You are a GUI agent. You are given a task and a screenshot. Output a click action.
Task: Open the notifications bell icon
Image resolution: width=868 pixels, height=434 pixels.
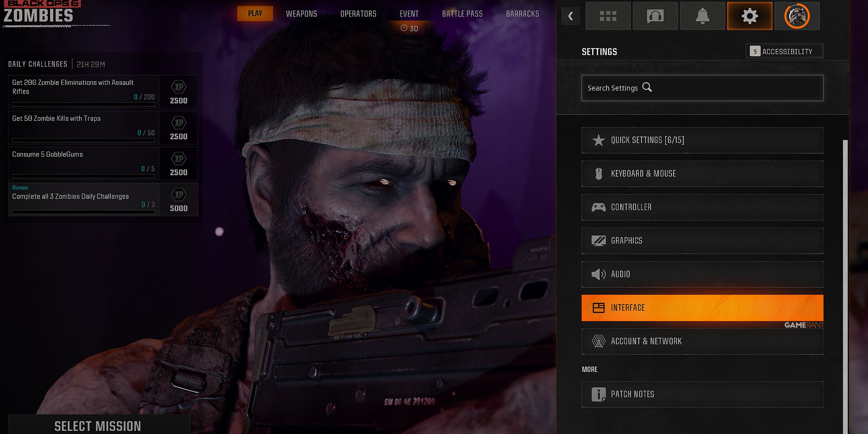click(702, 16)
